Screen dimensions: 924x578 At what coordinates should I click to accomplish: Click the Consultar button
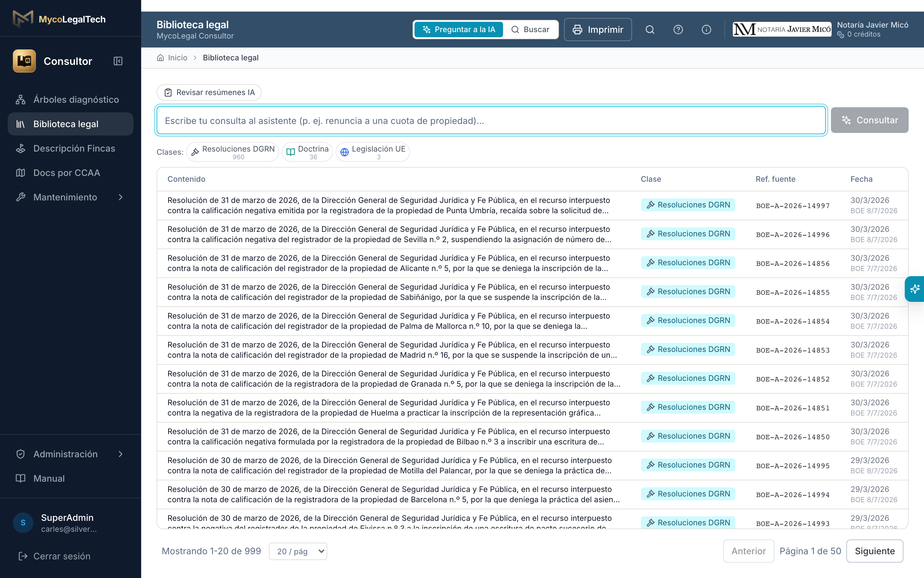pos(869,120)
